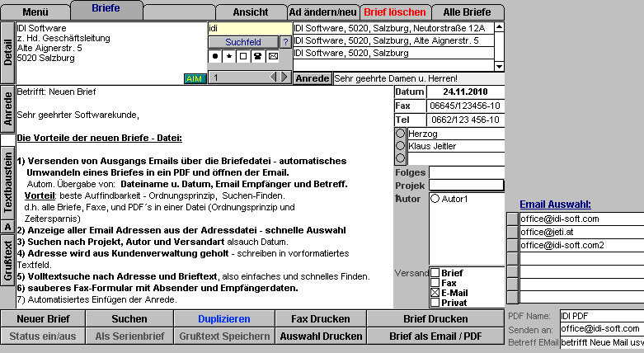Click the Brief Drucken button
This screenshot has height=353, width=644.
coord(435,319)
